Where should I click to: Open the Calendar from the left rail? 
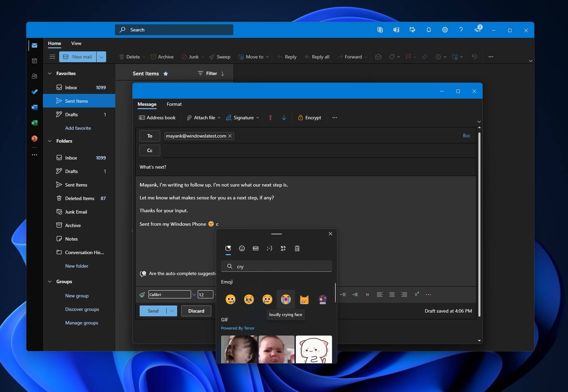pyautogui.click(x=34, y=61)
